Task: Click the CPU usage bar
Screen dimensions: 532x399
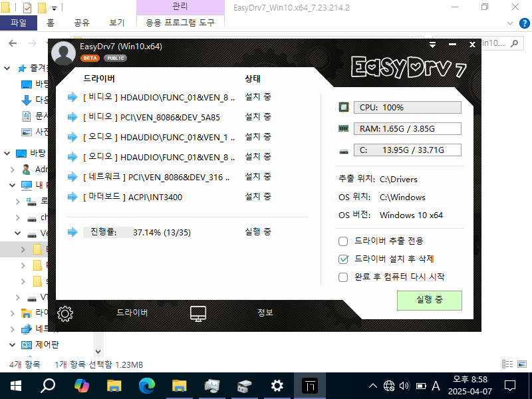Action: (x=408, y=108)
